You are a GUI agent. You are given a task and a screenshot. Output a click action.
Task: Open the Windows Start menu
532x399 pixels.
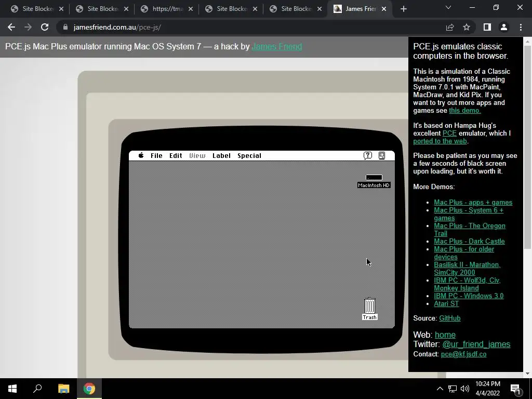point(12,389)
